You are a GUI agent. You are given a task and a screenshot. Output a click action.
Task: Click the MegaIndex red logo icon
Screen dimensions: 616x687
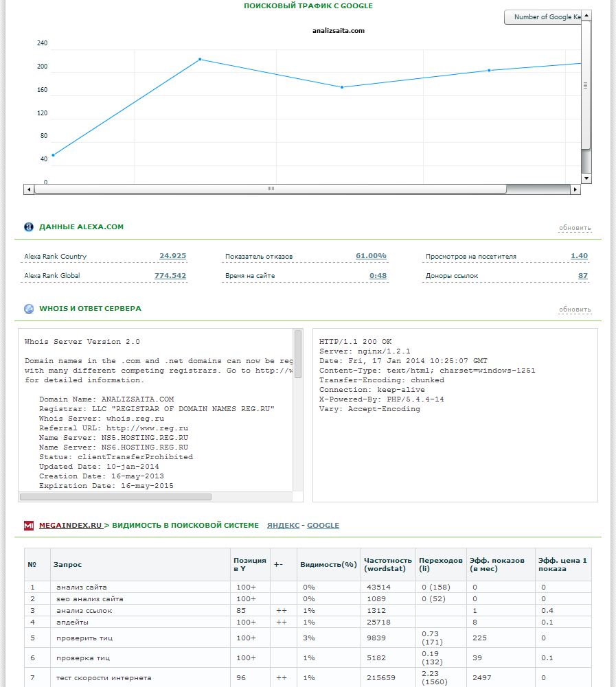(29, 526)
